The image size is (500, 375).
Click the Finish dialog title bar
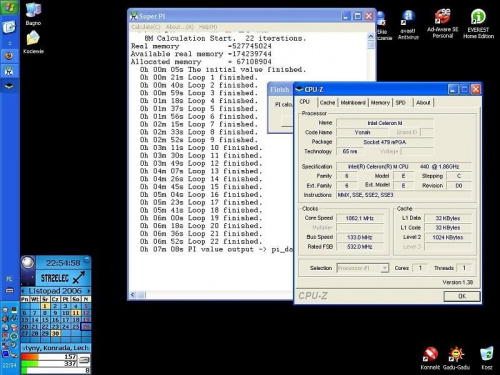point(280,90)
